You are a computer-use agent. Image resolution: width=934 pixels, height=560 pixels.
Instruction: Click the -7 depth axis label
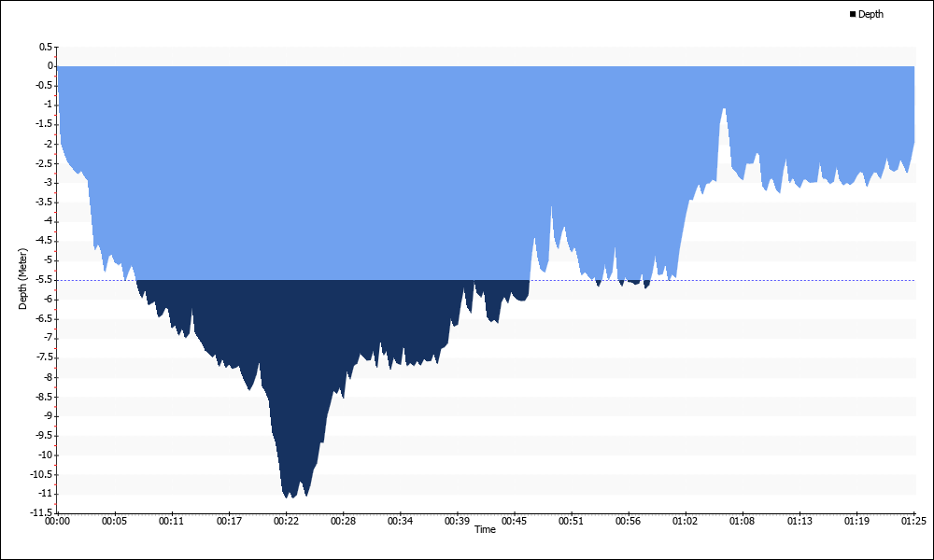(x=48, y=338)
